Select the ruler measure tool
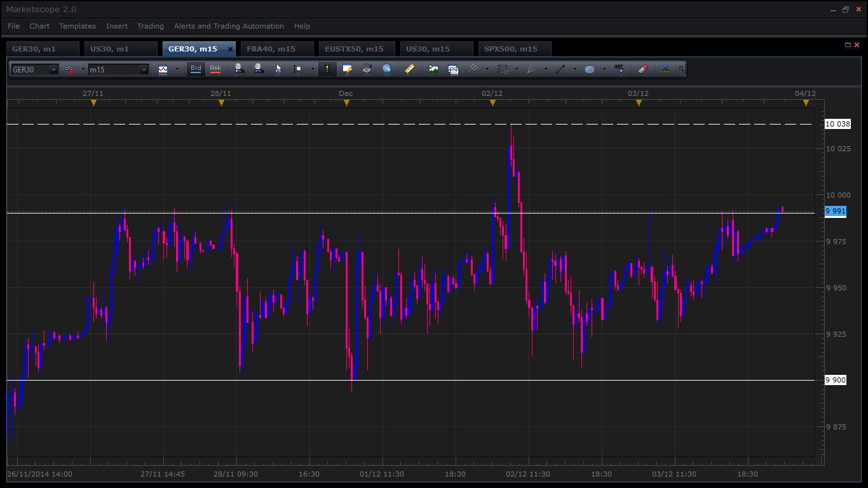Image resolution: width=868 pixels, height=488 pixels. [410, 69]
